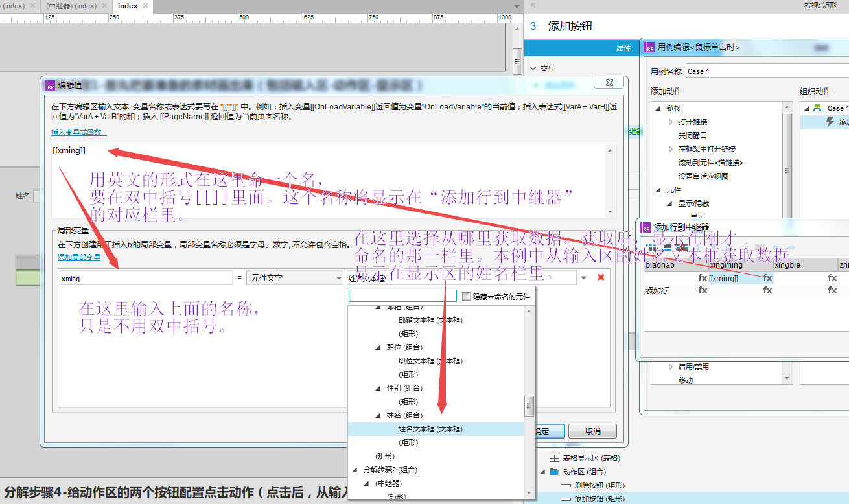Viewport: 849px width, 504px height.
Task: Toggle 隐藏未命名的元件 checkbox
Action: coord(466,296)
